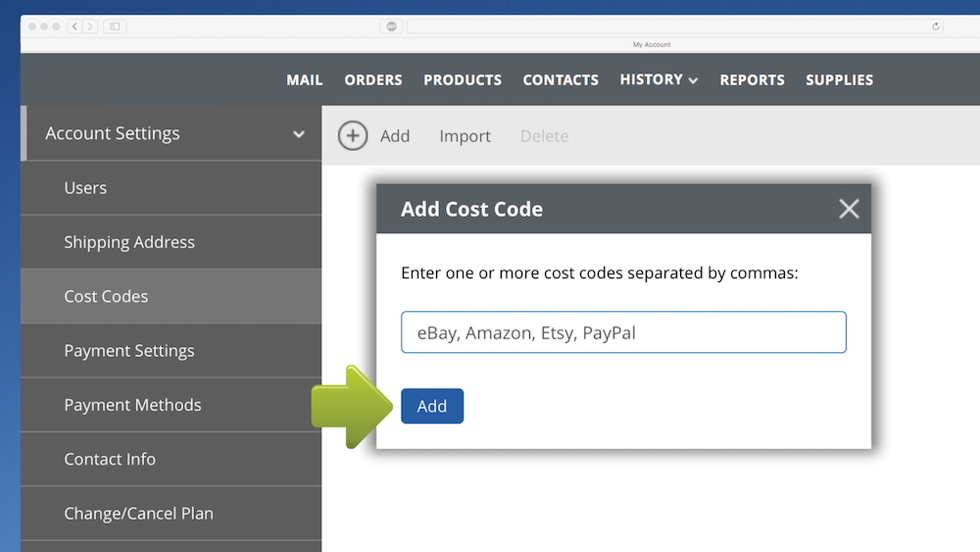Open the Change/Cancel Plan page

(171, 513)
